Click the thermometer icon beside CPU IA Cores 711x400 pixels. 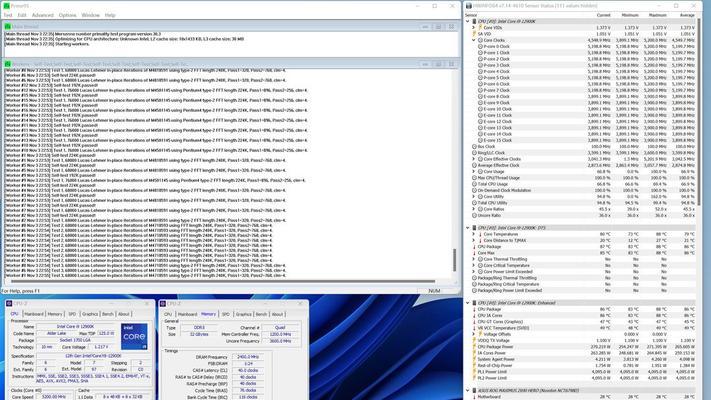pyautogui.click(x=474, y=315)
